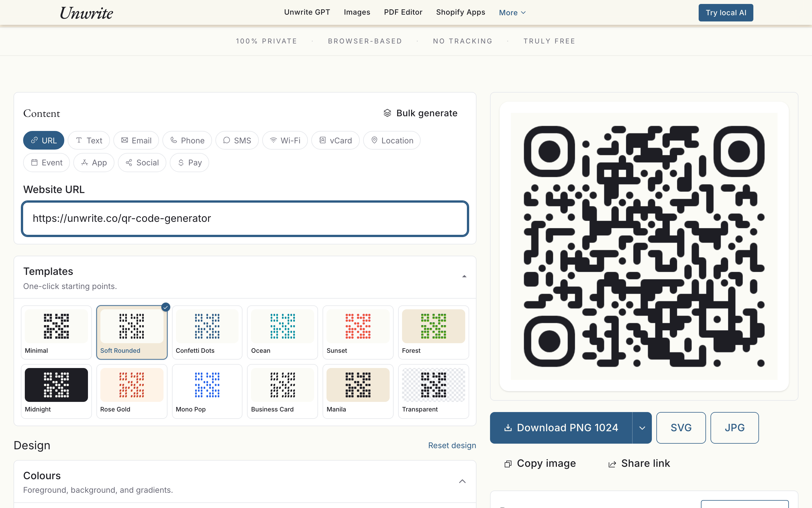Collapse the Colours section
Screen dimensions: 812x508
[462, 481]
